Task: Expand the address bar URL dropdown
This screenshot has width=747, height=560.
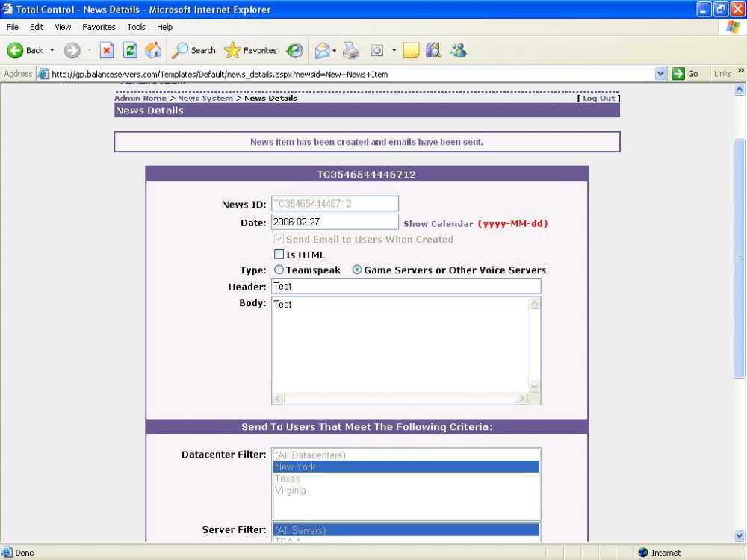Action: click(660, 74)
